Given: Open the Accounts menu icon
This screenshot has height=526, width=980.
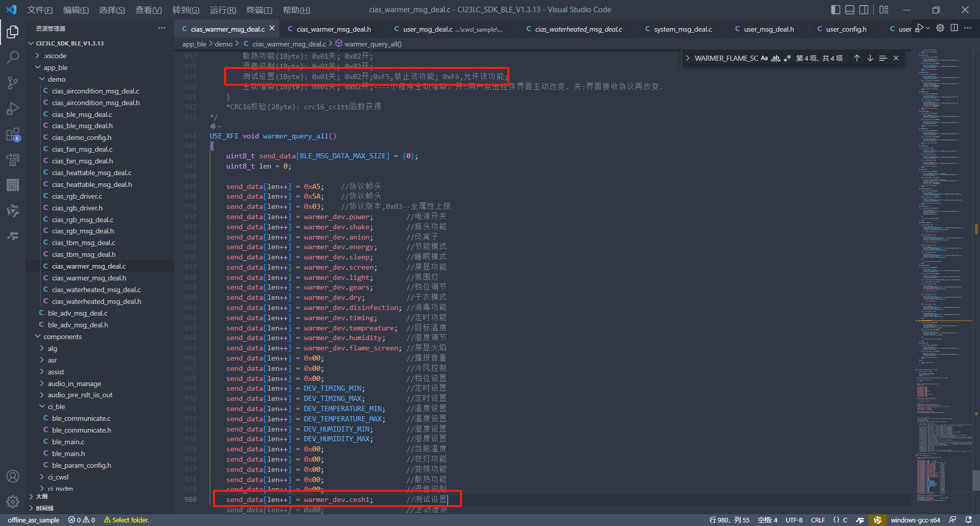Looking at the screenshot, I should (13, 476).
